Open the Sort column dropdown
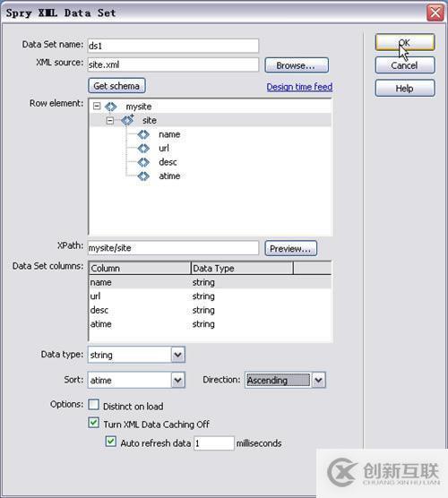The width and height of the screenshot is (448, 498). pos(178,380)
